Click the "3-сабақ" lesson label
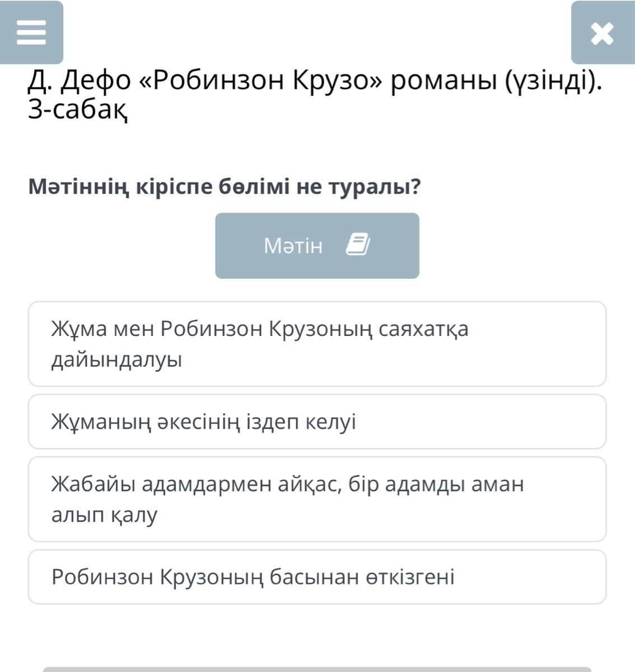Screen dimensions: 635x672 [78, 110]
